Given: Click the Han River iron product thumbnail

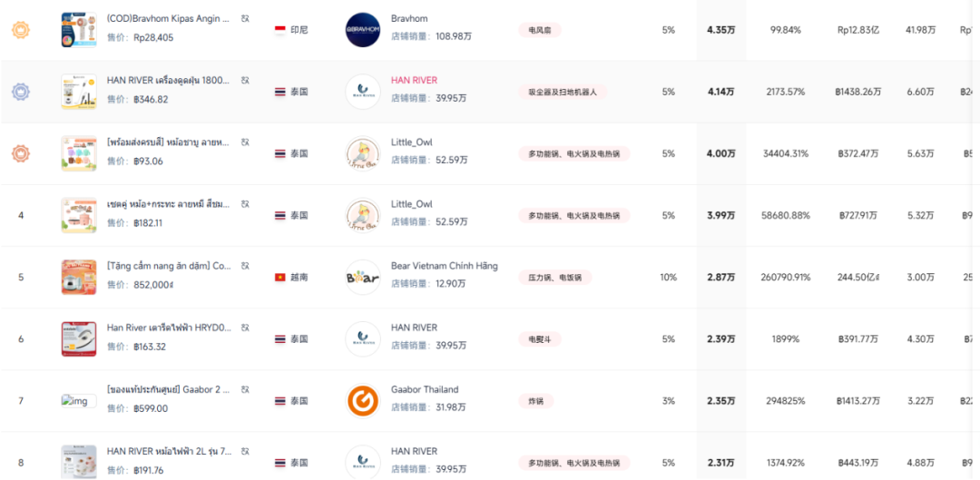Looking at the screenshot, I should [79, 338].
